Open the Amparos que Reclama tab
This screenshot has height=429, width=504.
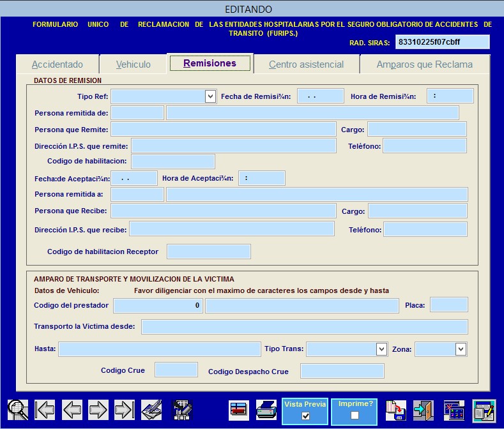425,64
